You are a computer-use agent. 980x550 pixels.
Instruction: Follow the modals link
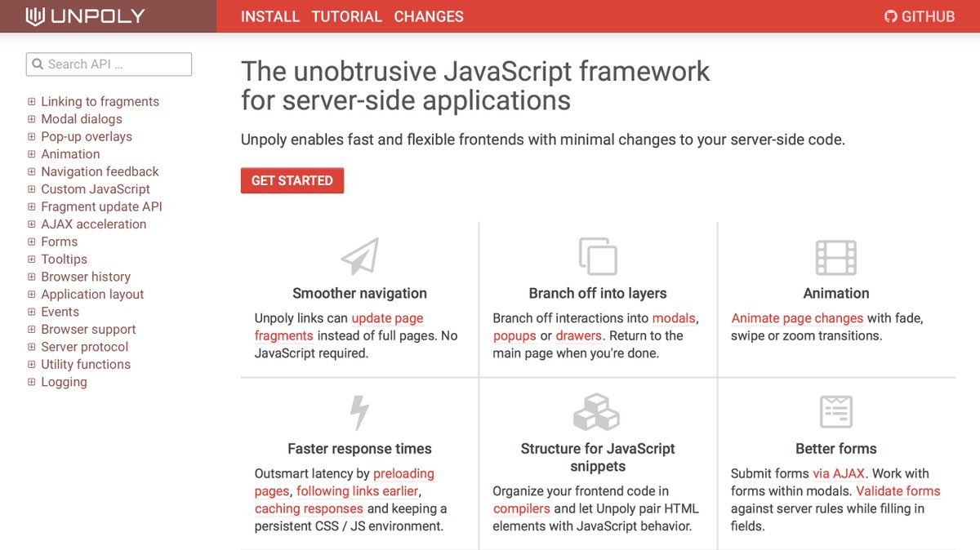point(674,318)
